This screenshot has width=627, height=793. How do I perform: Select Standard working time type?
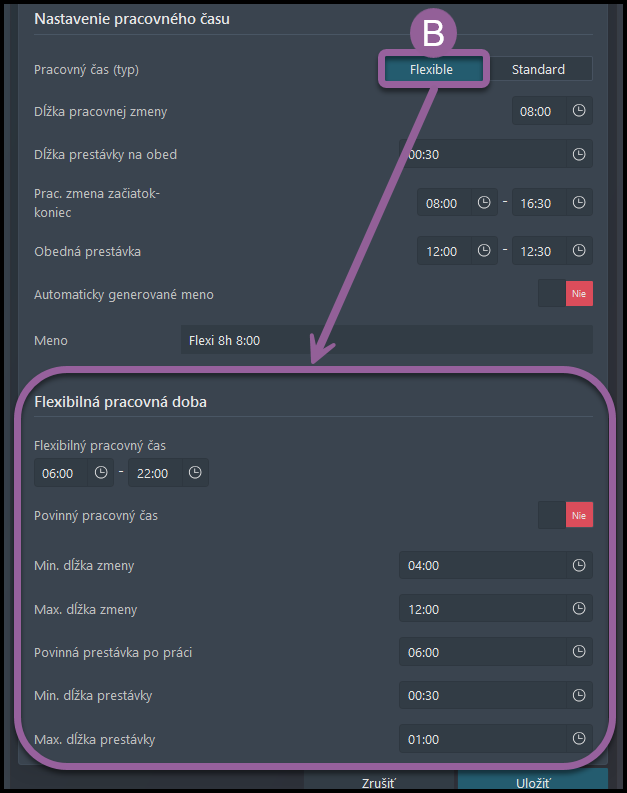[x=538, y=69]
